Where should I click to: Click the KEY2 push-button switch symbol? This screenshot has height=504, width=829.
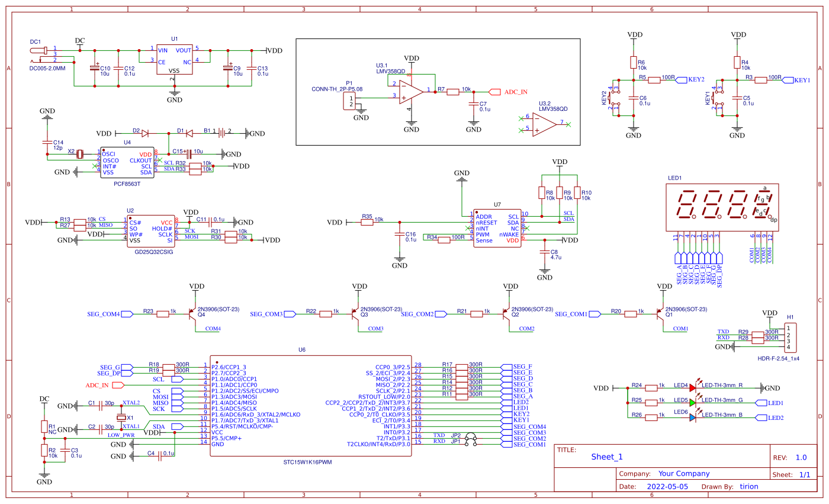click(615, 98)
